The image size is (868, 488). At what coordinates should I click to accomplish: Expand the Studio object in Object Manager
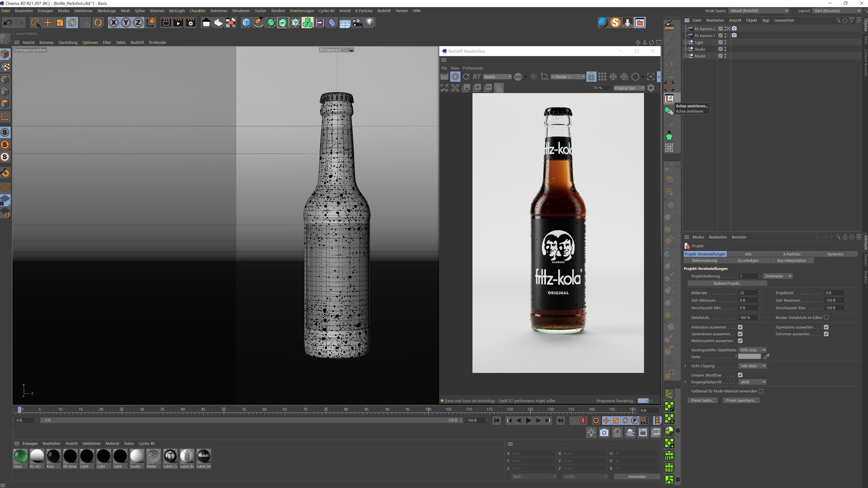[x=685, y=49]
